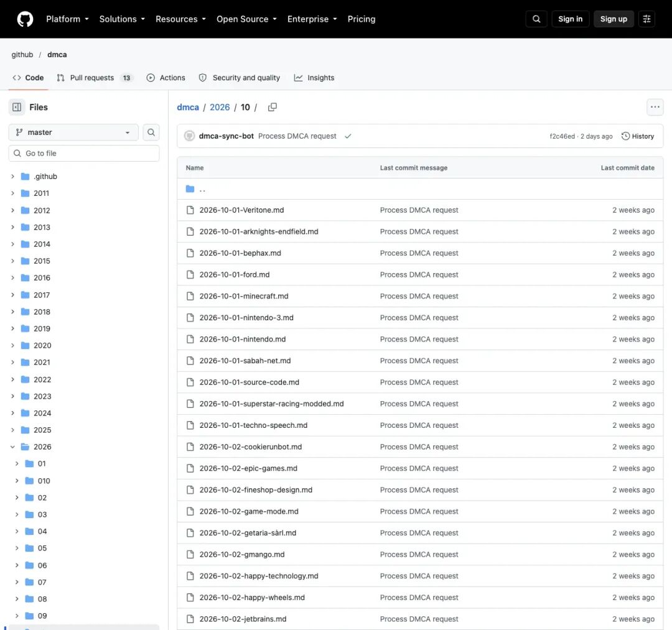Open the 02 subfolder in tree
Image resolution: width=672 pixels, height=630 pixels.
point(42,498)
